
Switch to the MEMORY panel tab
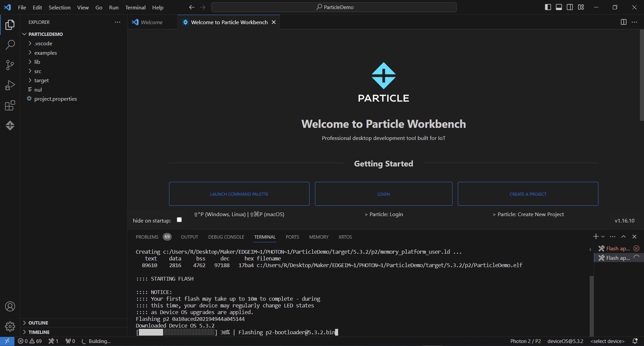click(x=319, y=237)
